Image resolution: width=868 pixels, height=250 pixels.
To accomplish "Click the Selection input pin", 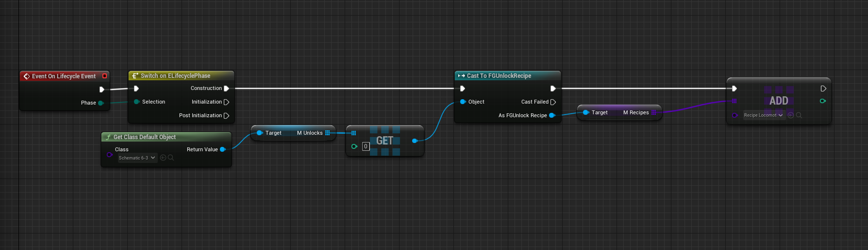I will pyautogui.click(x=137, y=102).
